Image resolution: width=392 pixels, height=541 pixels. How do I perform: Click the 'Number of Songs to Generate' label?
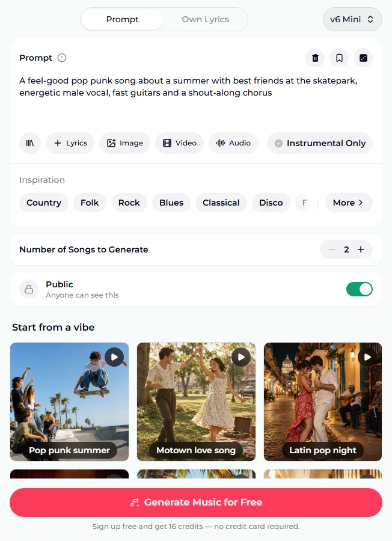[x=84, y=249]
